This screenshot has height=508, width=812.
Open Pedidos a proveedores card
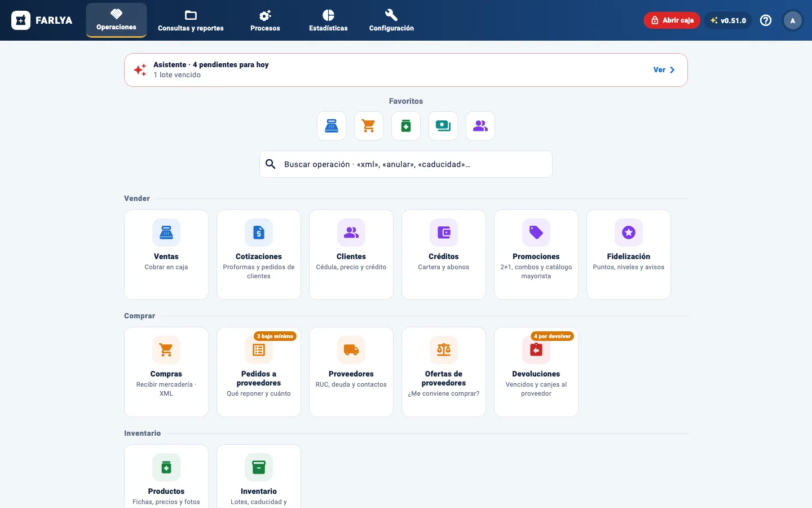pos(259,372)
